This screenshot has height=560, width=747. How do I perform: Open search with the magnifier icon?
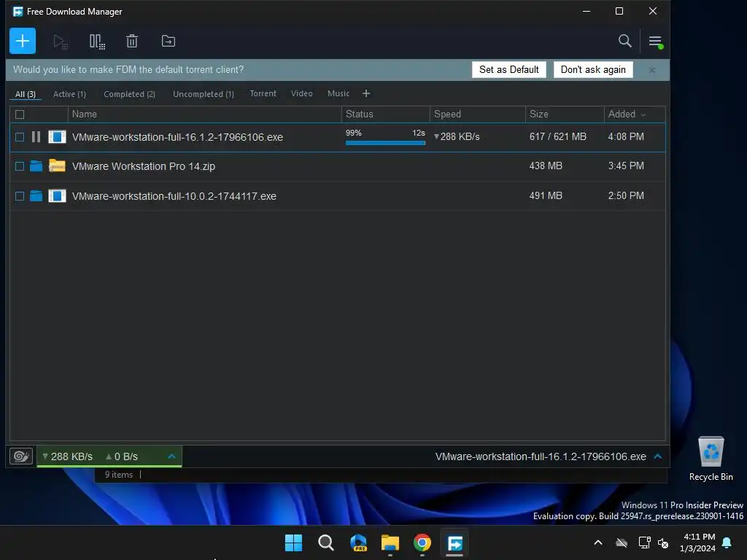[x=624, y=42]
